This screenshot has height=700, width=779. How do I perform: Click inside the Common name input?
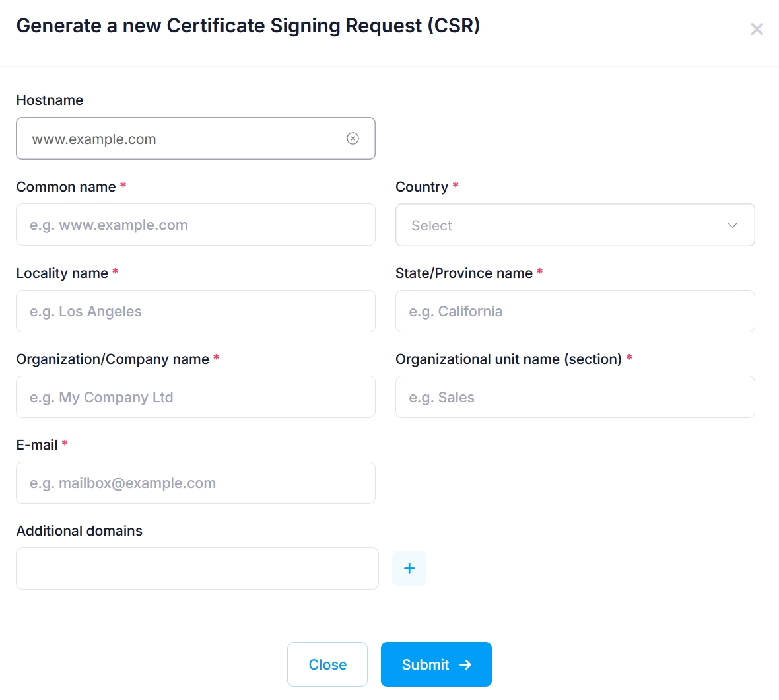pos(195,225)
